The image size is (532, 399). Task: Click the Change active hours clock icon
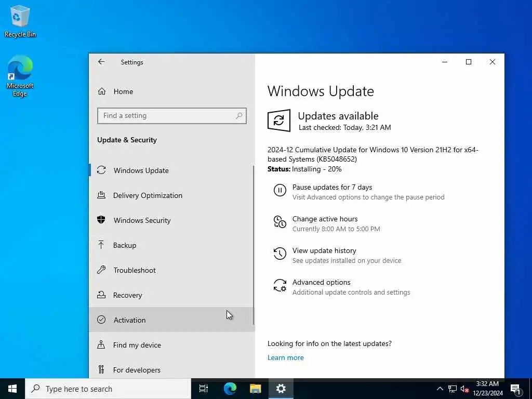280,222
